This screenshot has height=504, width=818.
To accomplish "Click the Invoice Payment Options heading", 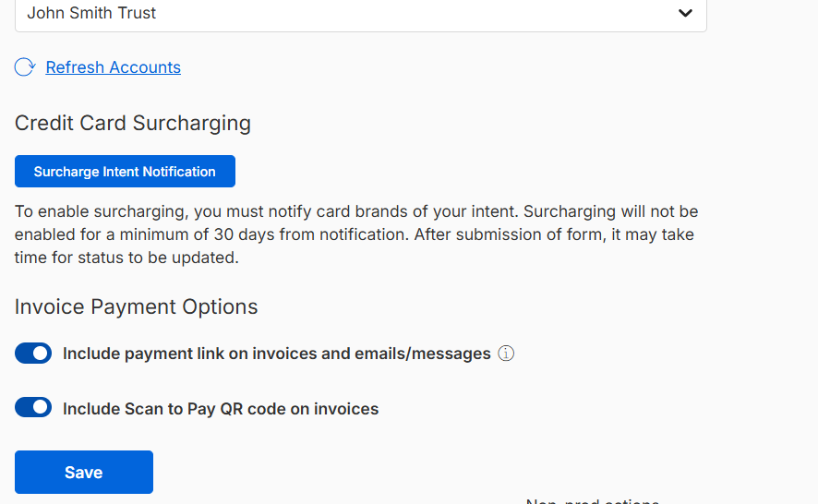I will click(136, 306).
